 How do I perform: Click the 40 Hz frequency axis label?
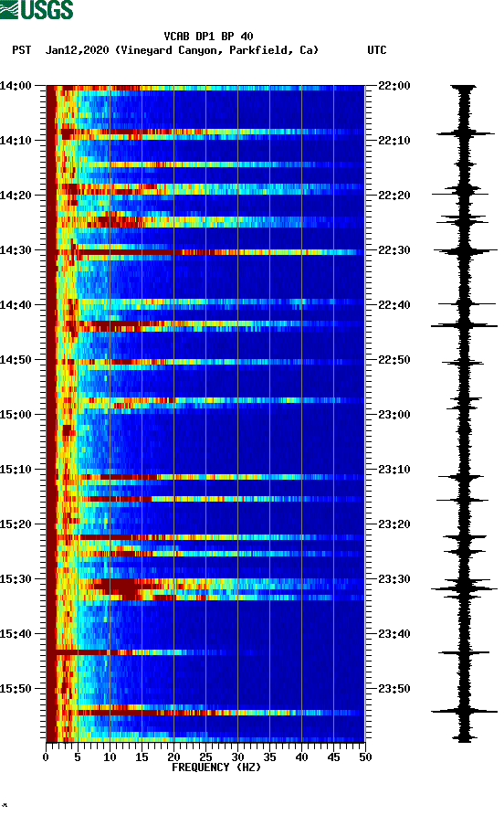[x=302, y=757]
